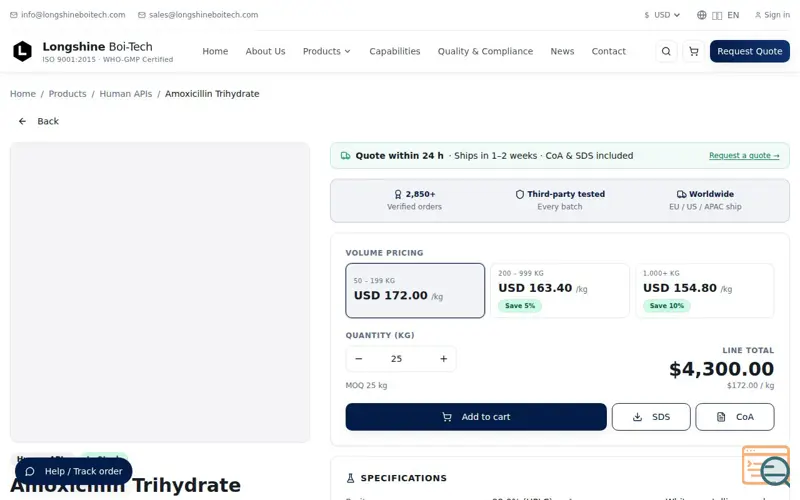
Task: Decrease quantity with minus button
Action: pyautogui.click(x=359, y=359)
